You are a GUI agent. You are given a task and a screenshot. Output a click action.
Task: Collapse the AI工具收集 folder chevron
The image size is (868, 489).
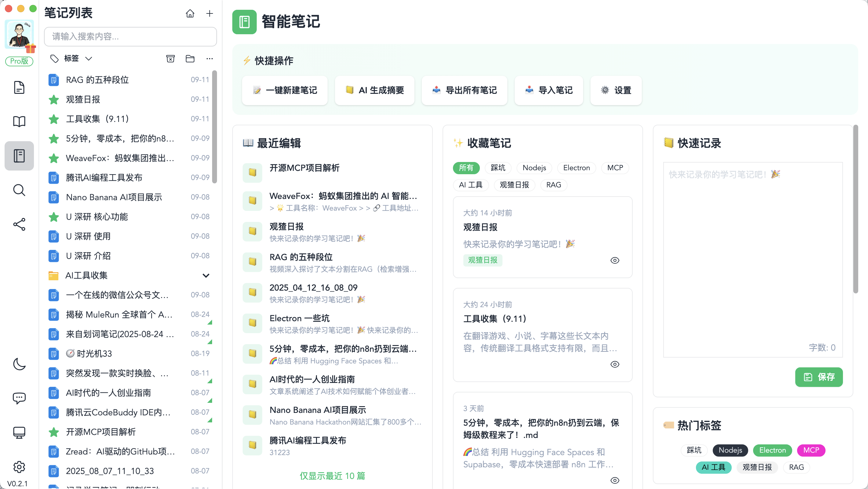(206, 276)
